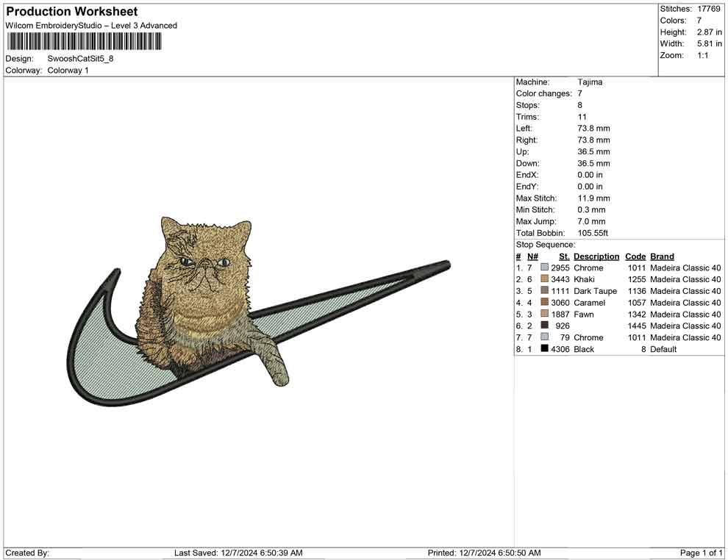This screenshot has height=560, width=728.
Task: Click the Stops value 8
Action: (x=579, y=105)
